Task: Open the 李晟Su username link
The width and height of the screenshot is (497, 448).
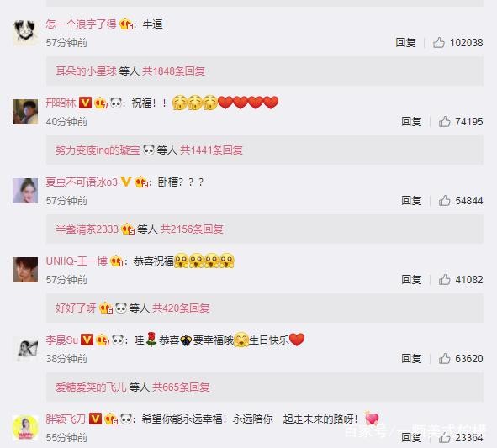Action: pos(61,340)
